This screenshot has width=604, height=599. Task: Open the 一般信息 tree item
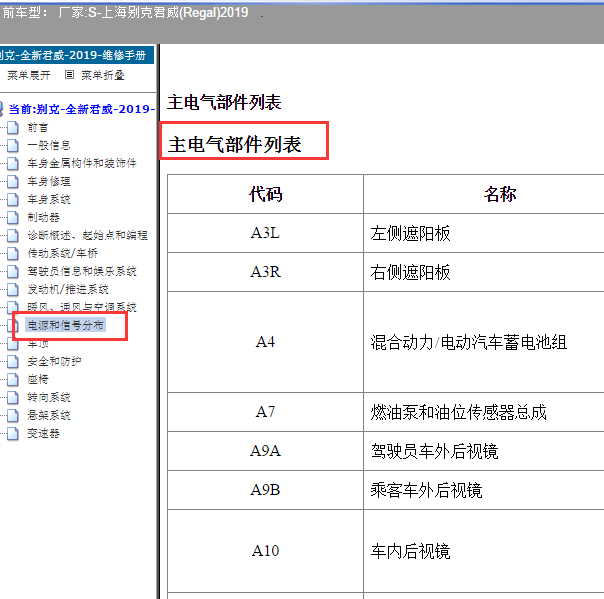[49, 145]
